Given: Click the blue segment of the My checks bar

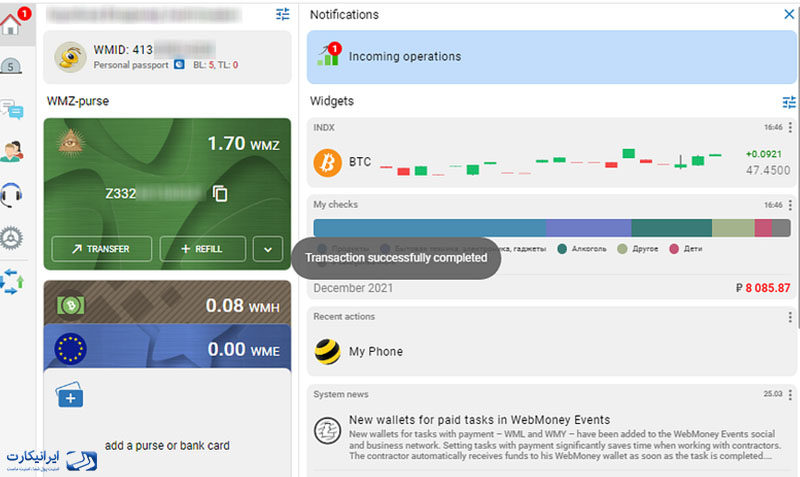Looking at the screenshot, I should (430, 228).
